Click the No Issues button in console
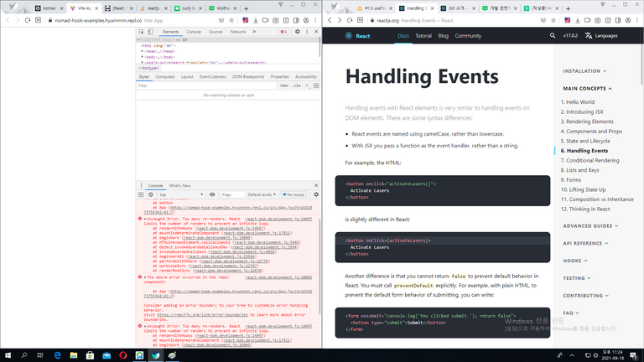644x362 pixels. tap(293, 194)
